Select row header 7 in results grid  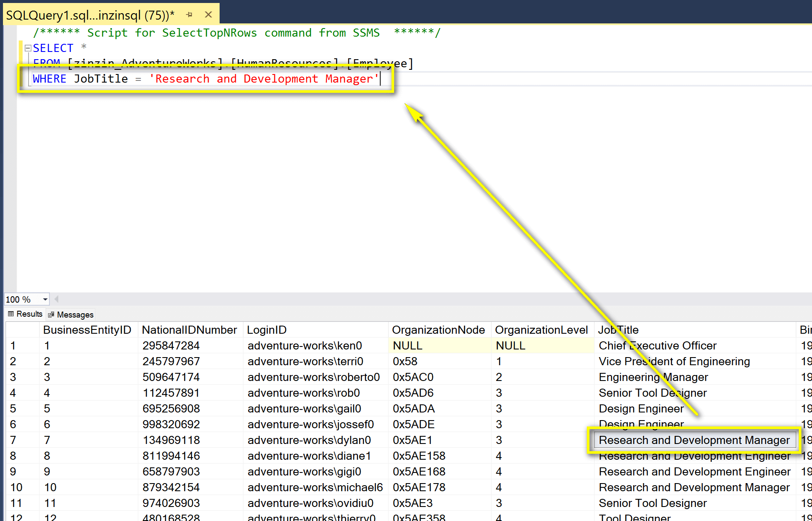point(22,440)
